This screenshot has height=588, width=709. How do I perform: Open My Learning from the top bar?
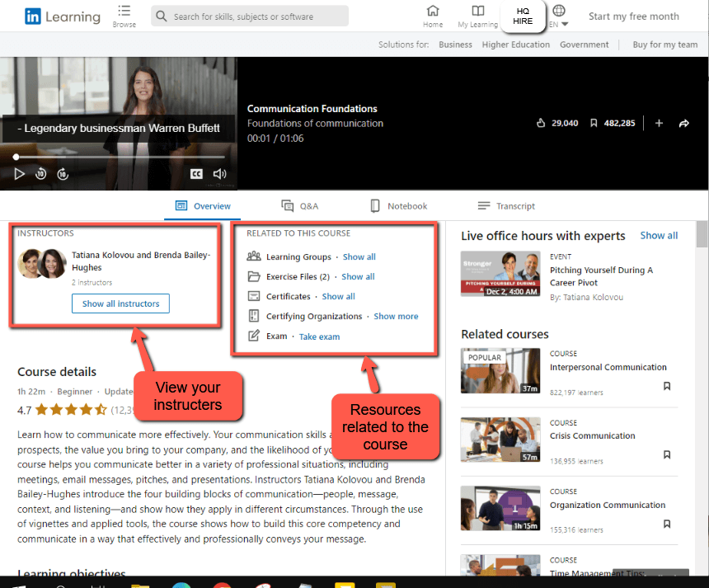click(477, 16)
